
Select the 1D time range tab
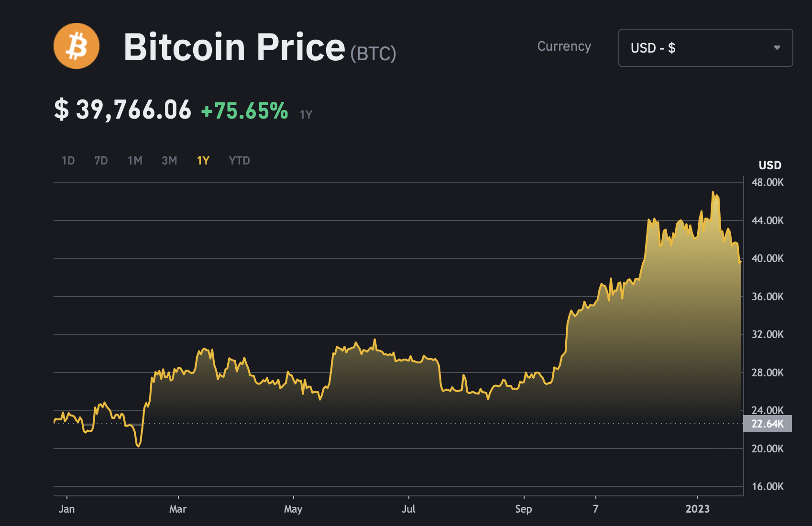click(68, 161)
